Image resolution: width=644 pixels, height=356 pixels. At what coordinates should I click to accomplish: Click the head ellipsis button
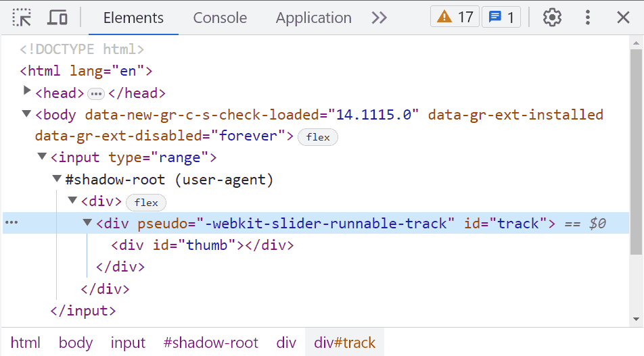[x=96, y=94]
